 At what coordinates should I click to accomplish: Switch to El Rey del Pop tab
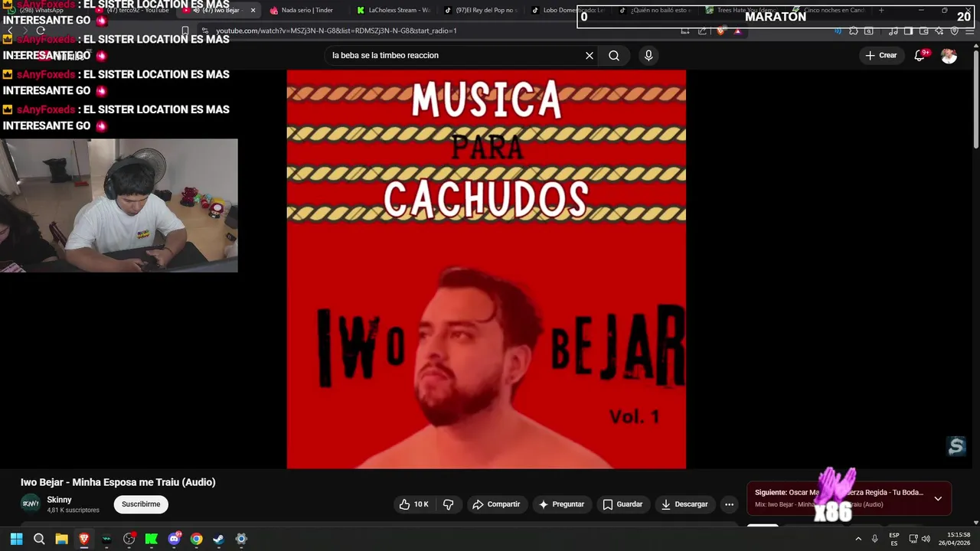point(482,10)
